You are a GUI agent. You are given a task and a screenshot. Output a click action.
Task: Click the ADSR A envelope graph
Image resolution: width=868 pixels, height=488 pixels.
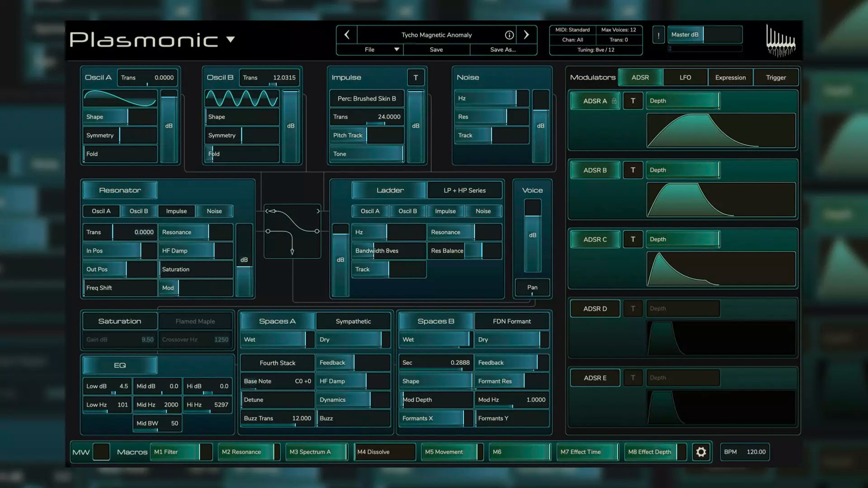tap(721, 131)
